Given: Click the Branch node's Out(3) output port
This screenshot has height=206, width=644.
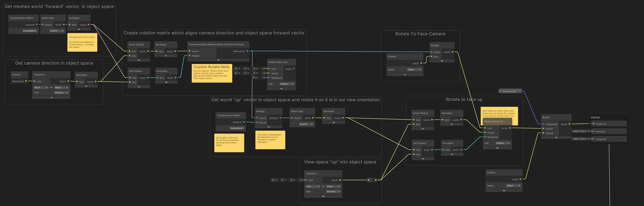Looking at the screenshot, I should coord(569,124).
